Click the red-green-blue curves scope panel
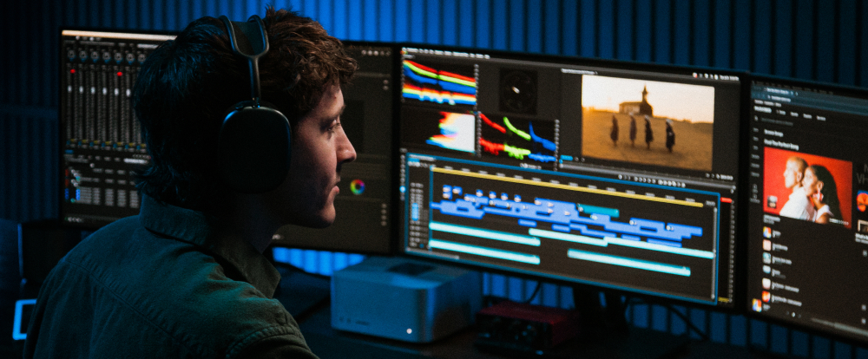Screen dimensions: 868x359 517,138
